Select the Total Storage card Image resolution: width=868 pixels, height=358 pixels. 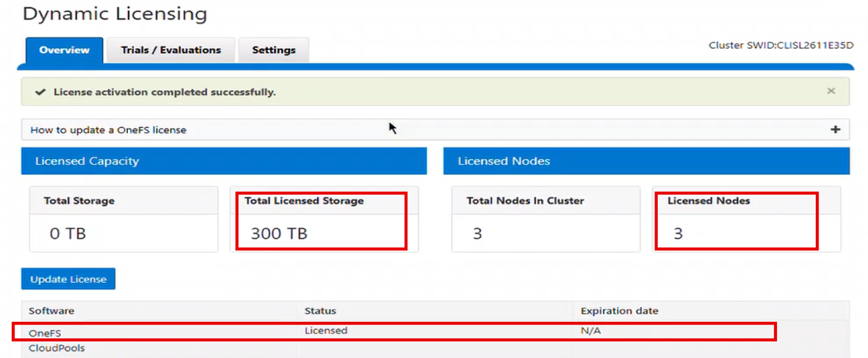pos(123,218)
